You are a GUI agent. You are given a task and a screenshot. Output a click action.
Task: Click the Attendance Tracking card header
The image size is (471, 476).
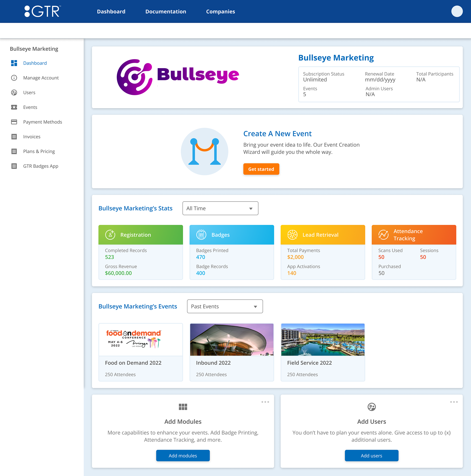(x=414, y=234)
